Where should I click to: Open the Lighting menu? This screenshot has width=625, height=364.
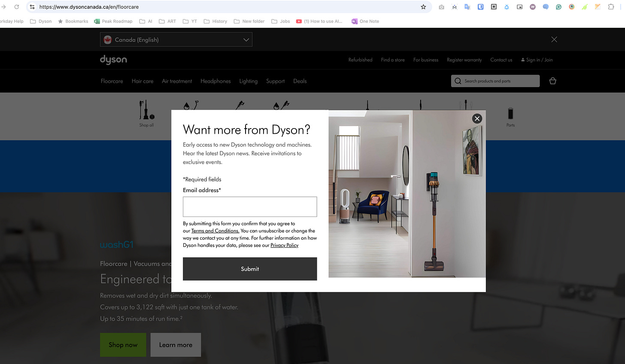[x=249, y=81]
